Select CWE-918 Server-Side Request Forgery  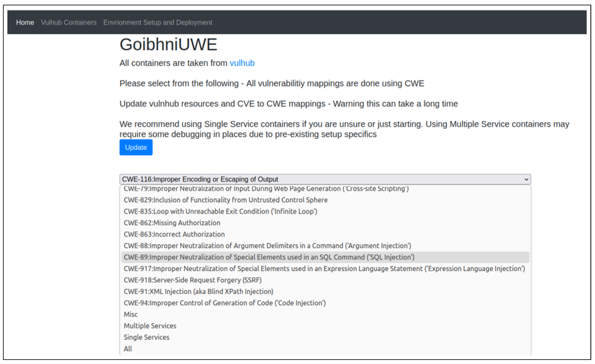click(x=192, y=280)
